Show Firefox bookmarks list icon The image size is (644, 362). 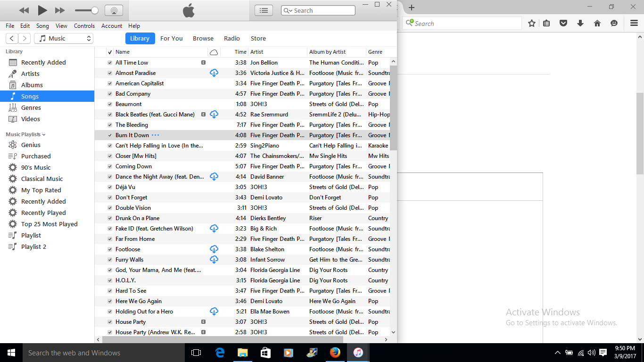546,23
